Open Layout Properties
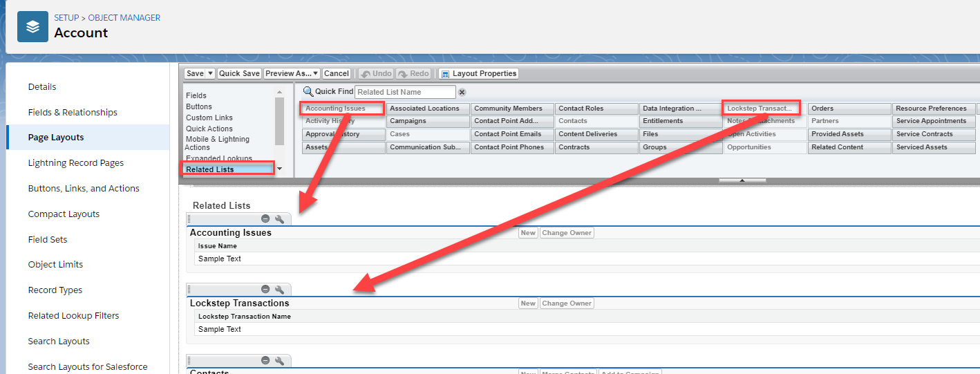 point(478,73)
